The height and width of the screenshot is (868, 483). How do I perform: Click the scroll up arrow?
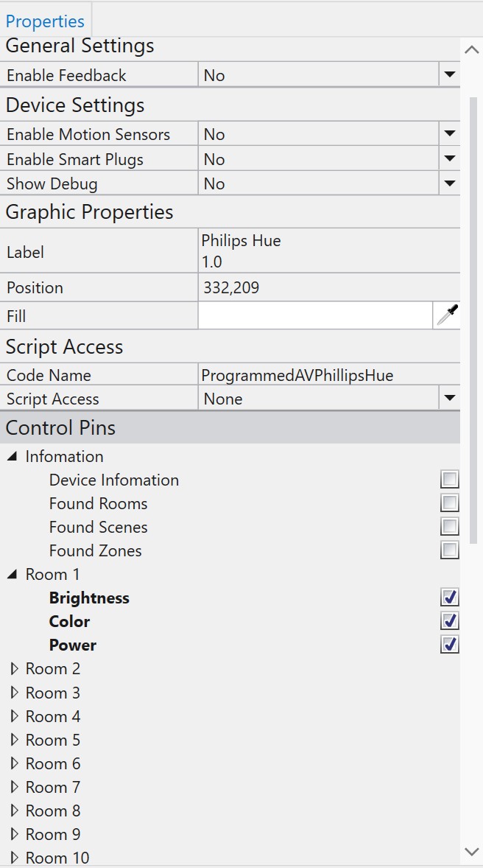(x=472, y=49)
